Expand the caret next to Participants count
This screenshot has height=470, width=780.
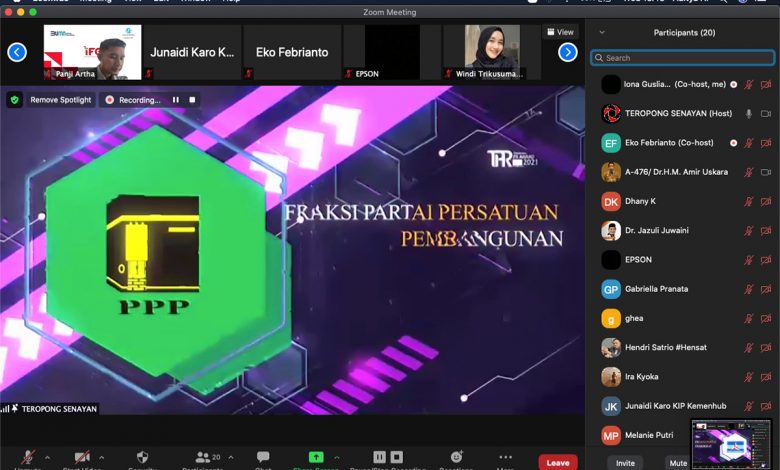coord(231,457)
